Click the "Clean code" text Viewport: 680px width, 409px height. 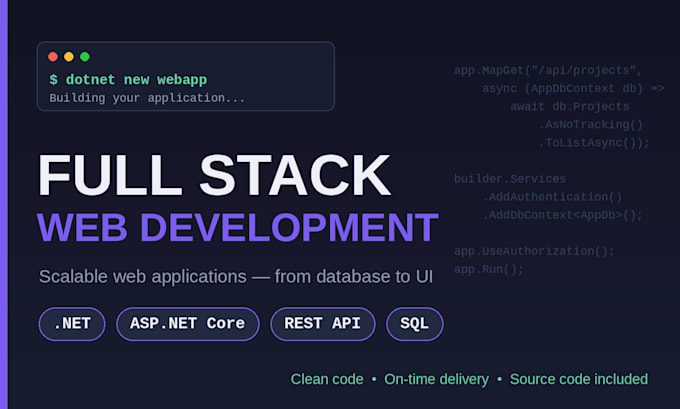[327, 380]
